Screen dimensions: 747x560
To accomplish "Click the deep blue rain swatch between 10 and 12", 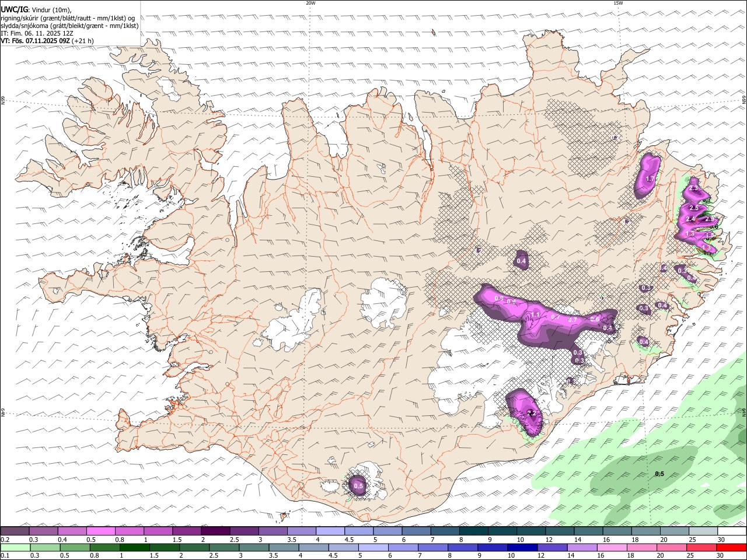I will (522, 547).
